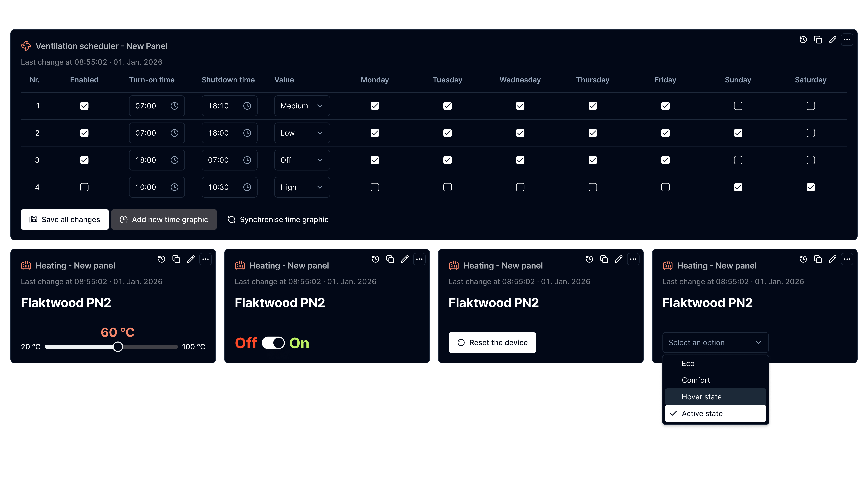
Task: Click edit pencil on slider Heating panel
Action: click(191, 259)
